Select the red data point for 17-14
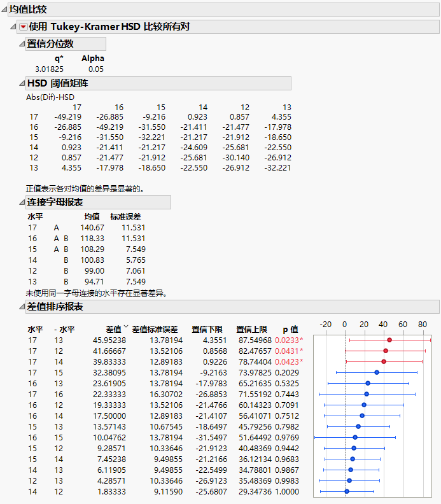Screen dimensions: 441x504 (384, 361)
